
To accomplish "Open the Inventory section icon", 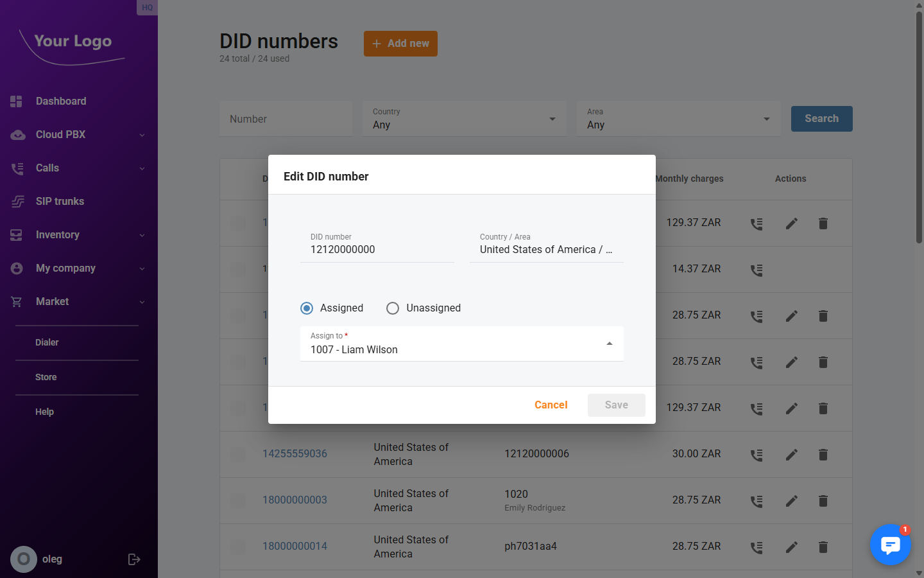I will point(17,234).
